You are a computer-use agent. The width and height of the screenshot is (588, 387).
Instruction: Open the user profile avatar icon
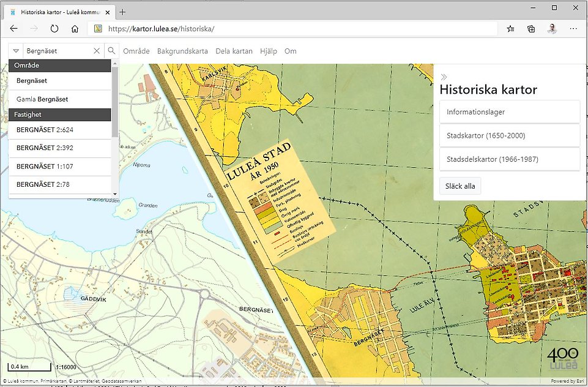(x=551, y=28)
